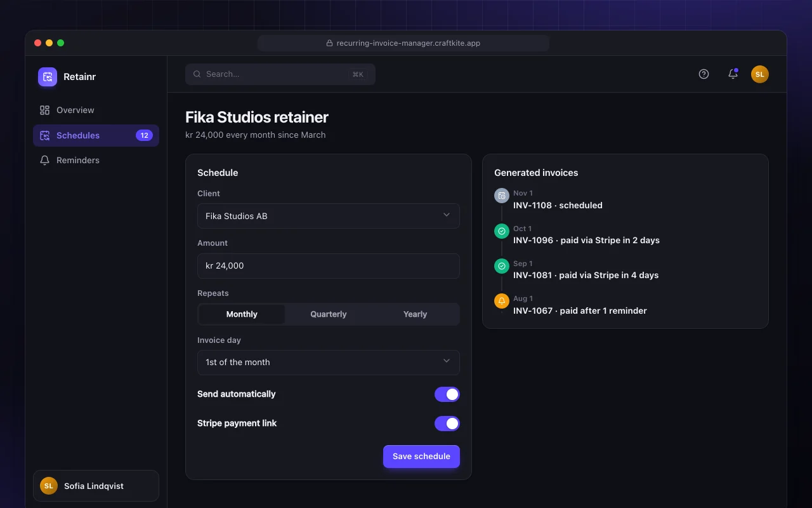Click the Nov 1 date label

click(523, 193)
